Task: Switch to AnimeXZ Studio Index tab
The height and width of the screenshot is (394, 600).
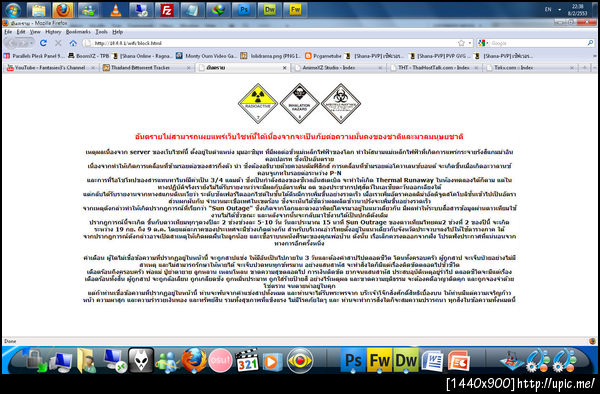Action: click(338, 68)
